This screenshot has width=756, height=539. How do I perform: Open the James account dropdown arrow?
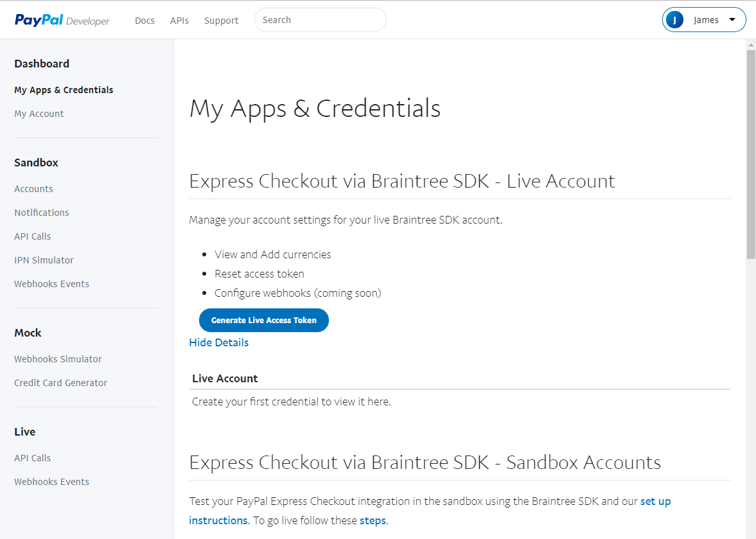(732, 20)
